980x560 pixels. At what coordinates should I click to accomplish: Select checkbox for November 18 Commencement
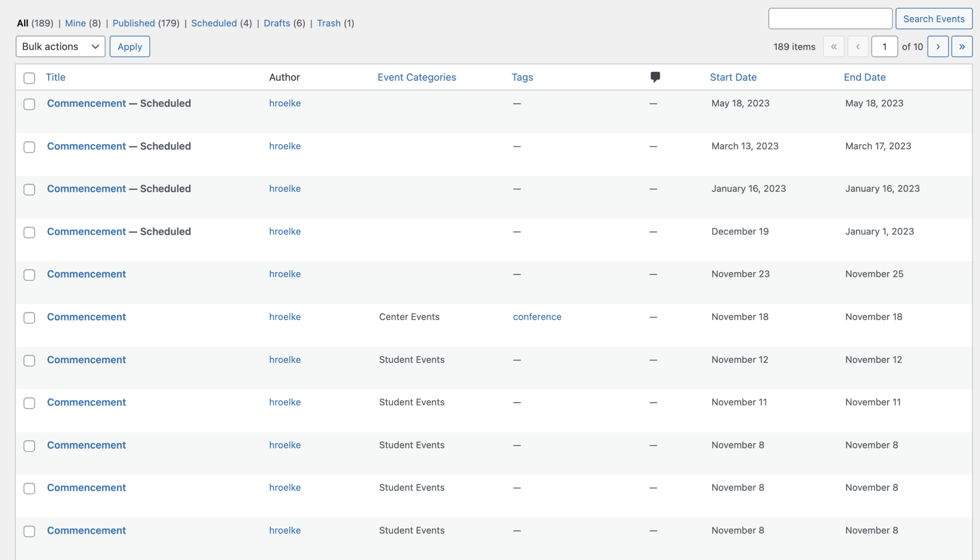pyautogui.click(x=29, y=318)
